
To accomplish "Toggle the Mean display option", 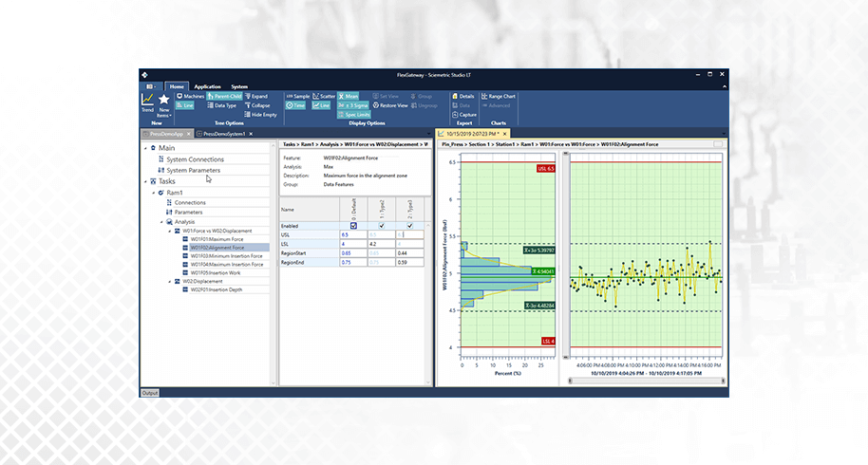I will click(349, 96).
